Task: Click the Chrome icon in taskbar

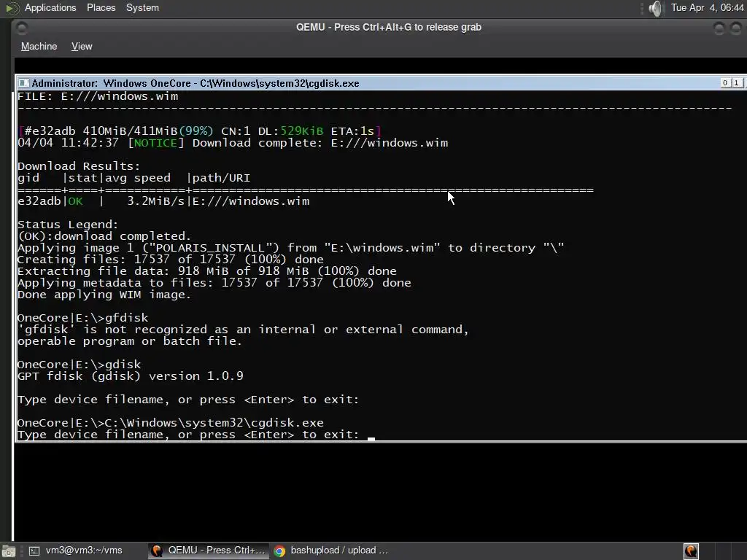Action: (279, 551)
